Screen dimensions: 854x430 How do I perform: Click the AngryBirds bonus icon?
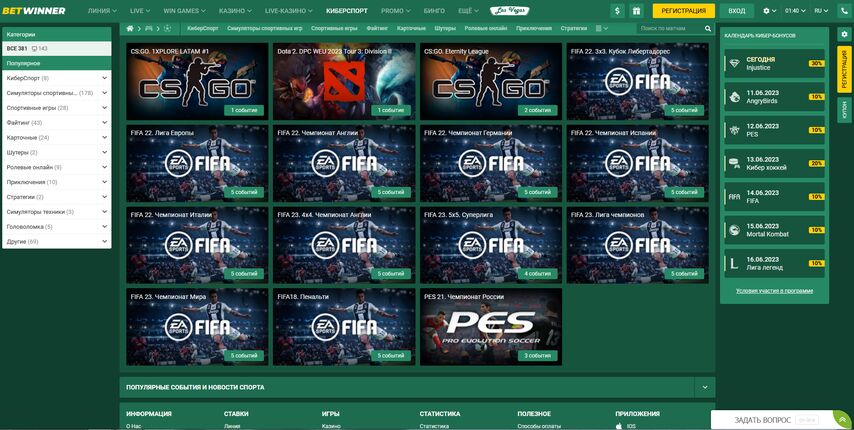click(734, 96)
